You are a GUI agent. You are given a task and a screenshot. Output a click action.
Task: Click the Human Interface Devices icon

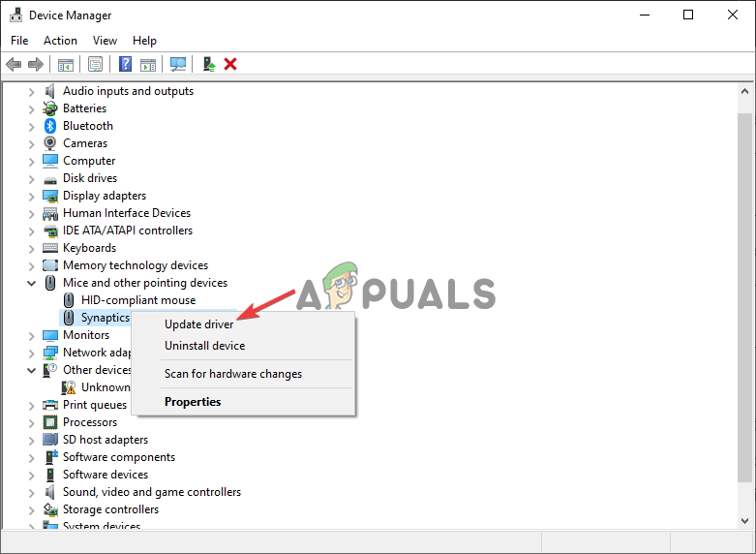[50, 213]
